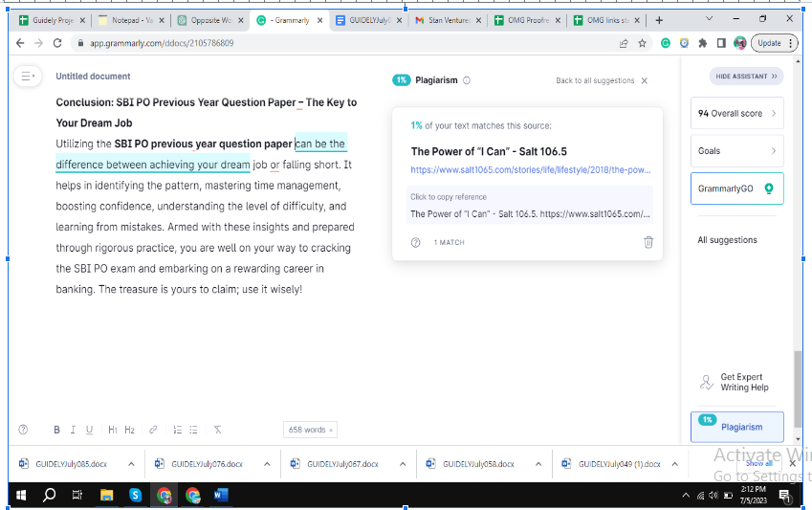Open the tab search chevron
The image size is (812, 510).
click(x=710, y=18)
